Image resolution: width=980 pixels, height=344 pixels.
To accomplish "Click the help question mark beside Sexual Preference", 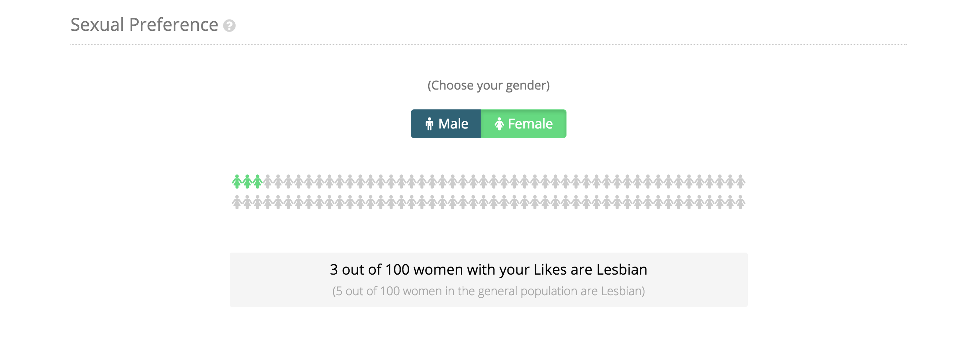I will [229, 26].
